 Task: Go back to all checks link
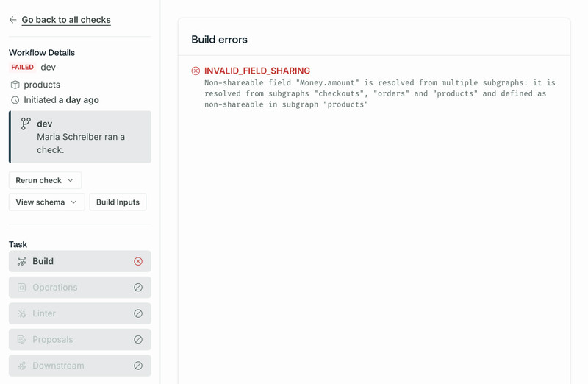(66, 20)
